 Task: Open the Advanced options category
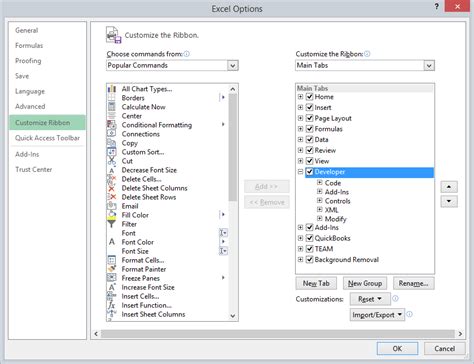coord(30,106)
